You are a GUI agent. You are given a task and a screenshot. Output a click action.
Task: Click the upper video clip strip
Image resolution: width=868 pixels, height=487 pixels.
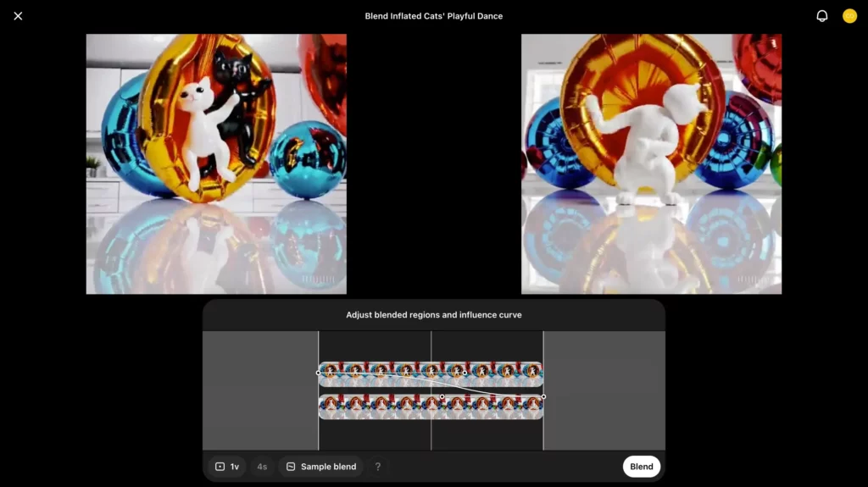431,374
